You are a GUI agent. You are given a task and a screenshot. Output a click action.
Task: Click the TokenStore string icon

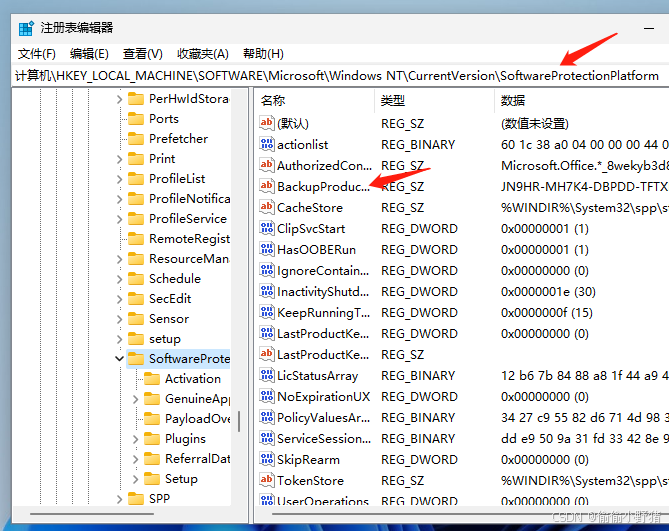(267, 480)
